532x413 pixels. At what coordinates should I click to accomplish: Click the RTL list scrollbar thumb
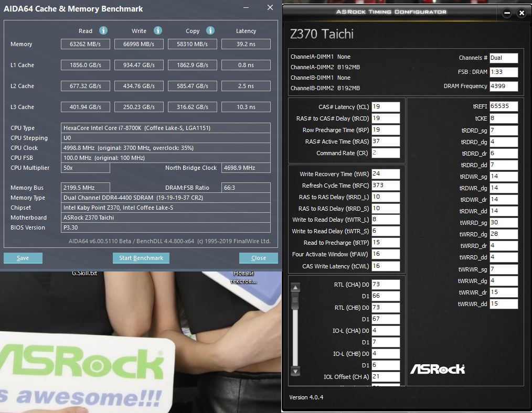295,301
